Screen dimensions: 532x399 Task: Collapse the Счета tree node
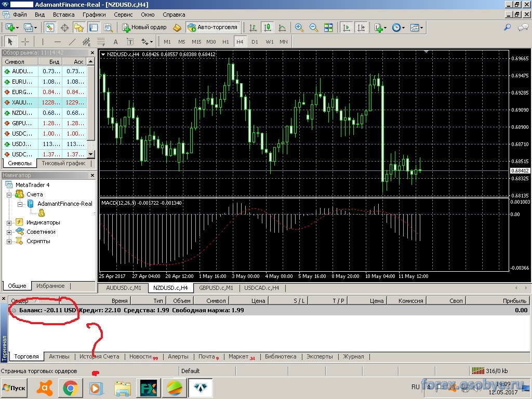click(9, 195)
